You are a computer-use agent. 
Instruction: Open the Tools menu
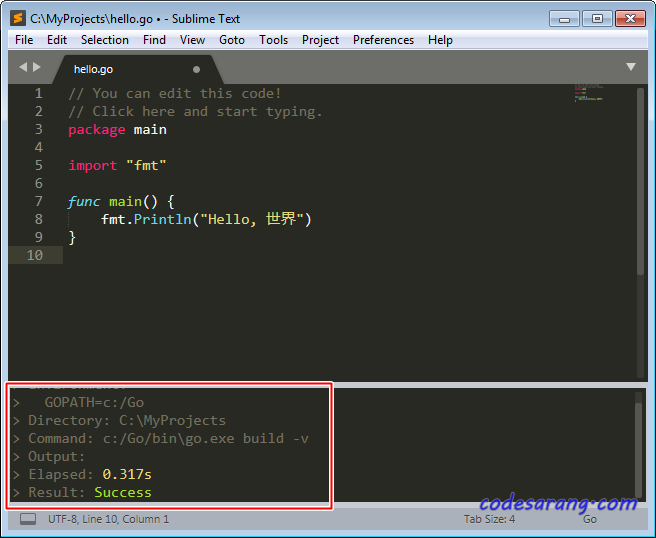[274, 40]
